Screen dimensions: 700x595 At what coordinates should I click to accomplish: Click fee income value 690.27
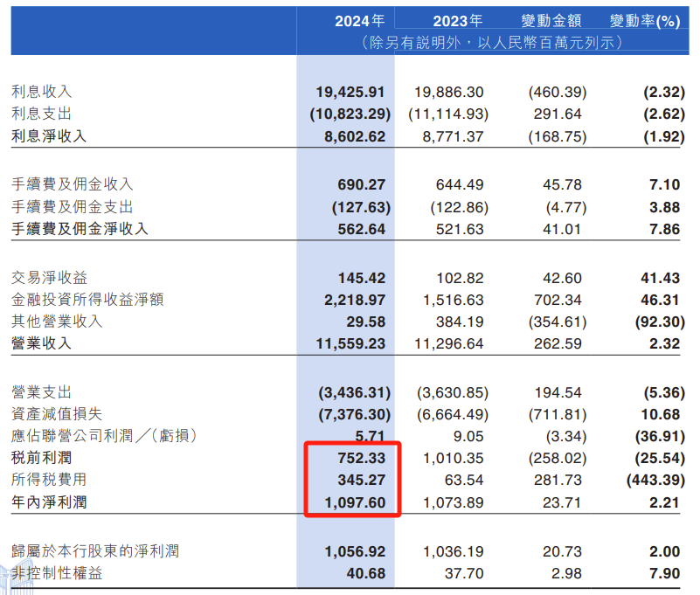tap(361, 184)
